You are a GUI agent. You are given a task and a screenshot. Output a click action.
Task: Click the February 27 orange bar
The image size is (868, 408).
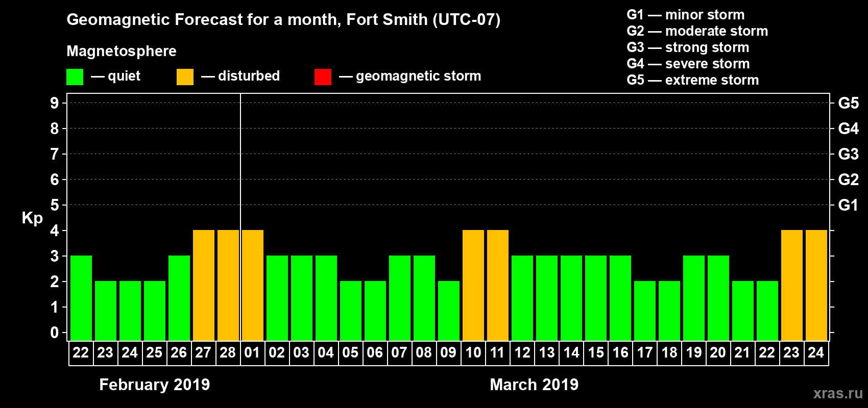click(204, 286)
